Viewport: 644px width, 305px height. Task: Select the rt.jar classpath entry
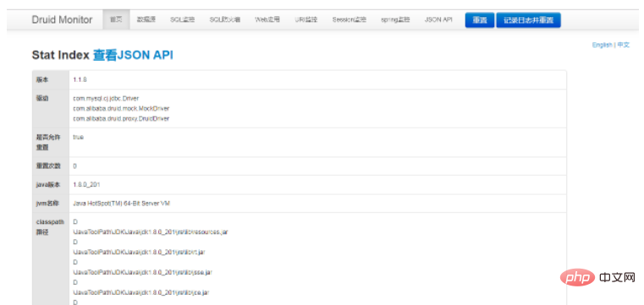tap(139, 252)
